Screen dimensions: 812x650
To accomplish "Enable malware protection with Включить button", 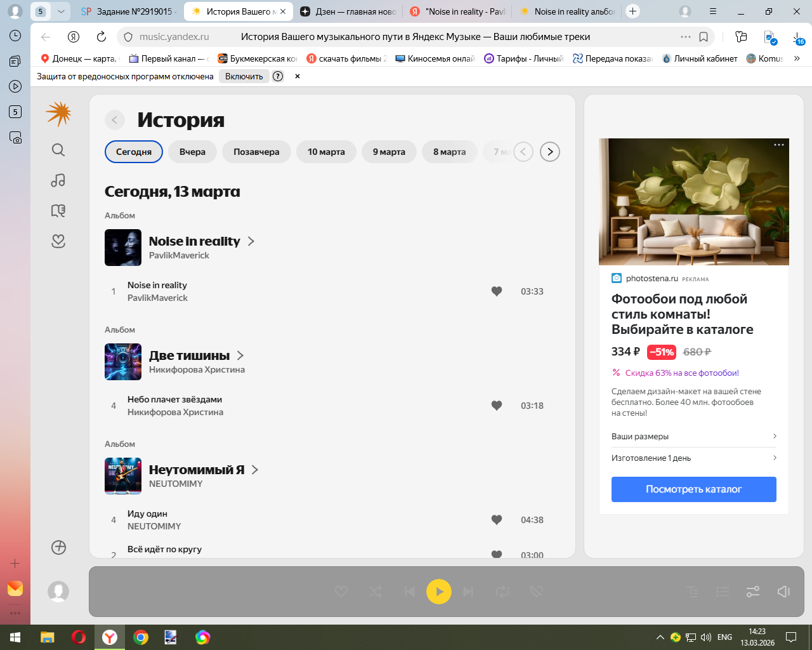I will click(x=244, y=76).
